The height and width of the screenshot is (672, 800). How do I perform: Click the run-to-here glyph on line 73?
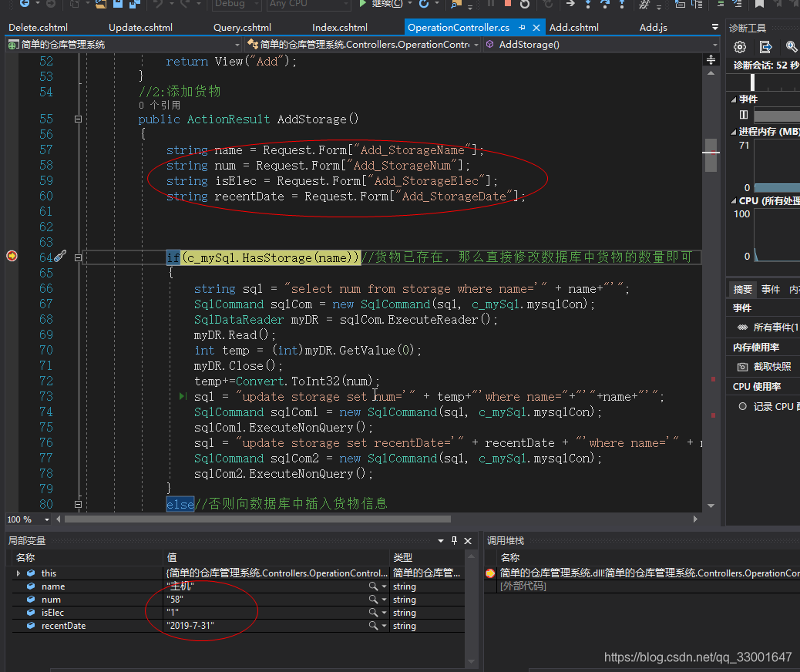(183, 396)
